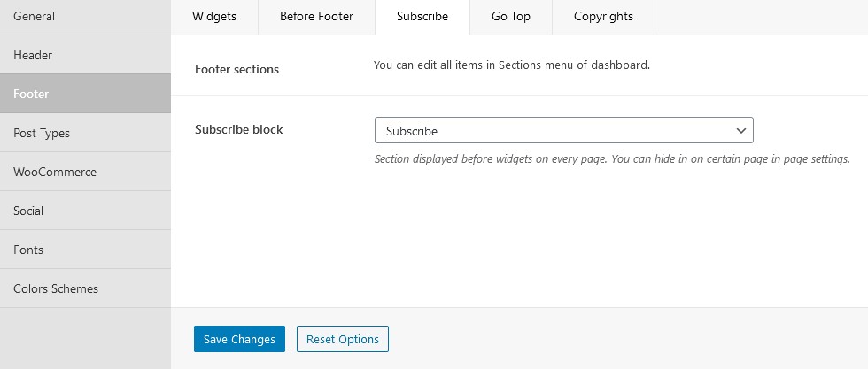
Task: Open the Copyrights tab
Action: (603, 17)
